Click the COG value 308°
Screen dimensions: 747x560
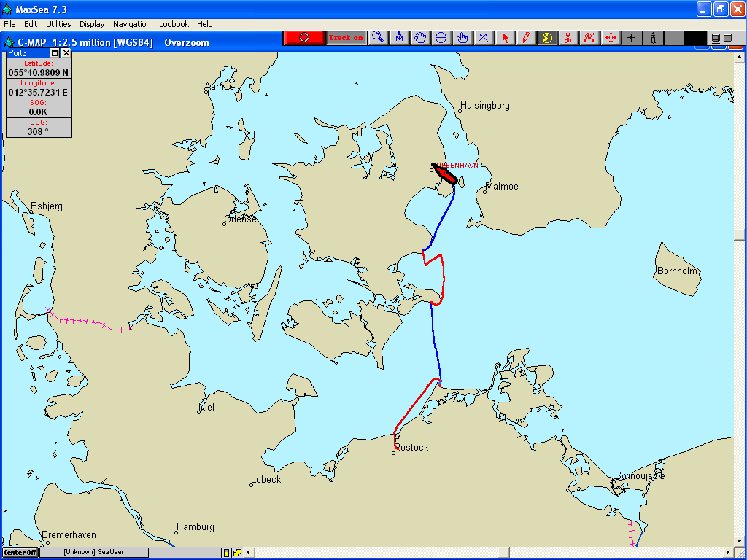[x=38, y=131]
